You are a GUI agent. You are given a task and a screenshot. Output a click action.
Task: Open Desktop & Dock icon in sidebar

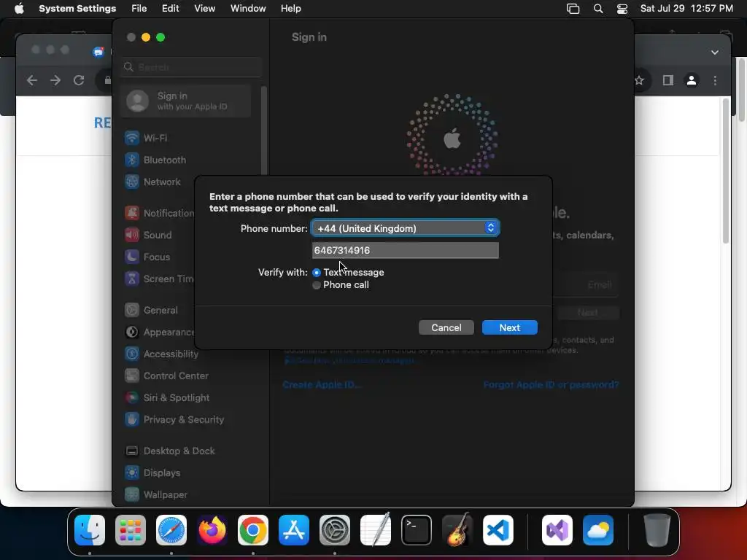point(132,451)
